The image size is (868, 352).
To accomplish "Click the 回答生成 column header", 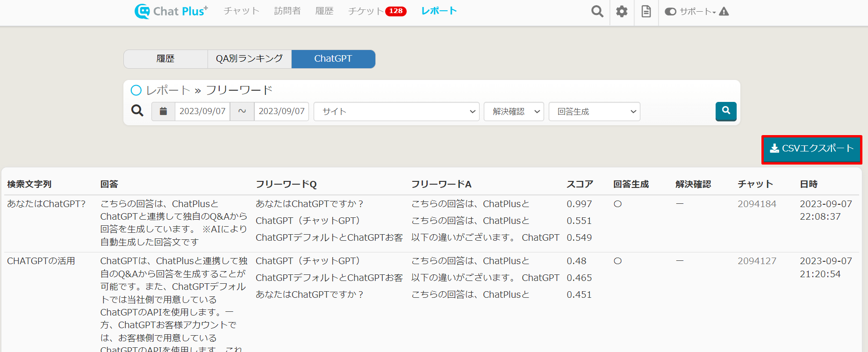I will pyautogui.click(x=631, y=184).
